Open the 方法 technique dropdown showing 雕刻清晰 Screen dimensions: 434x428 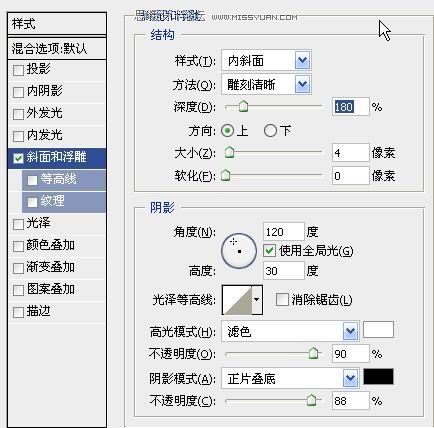(266, 84)
